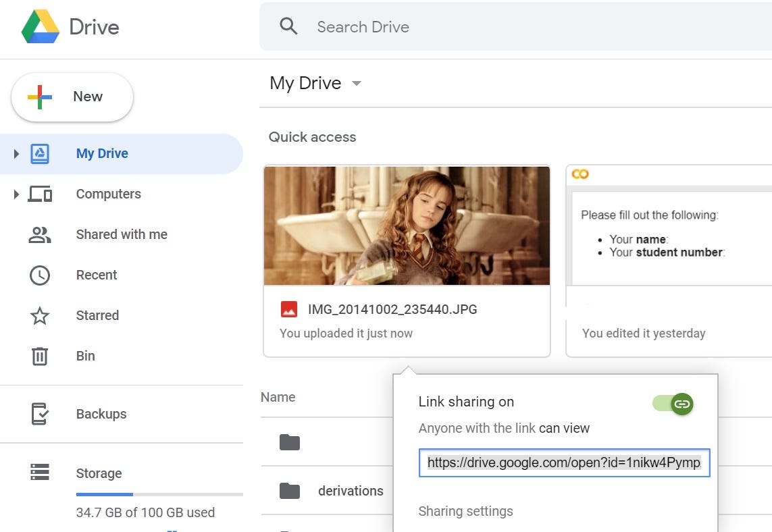
Task: Open Recent files
Action: [x=97, y=275]
